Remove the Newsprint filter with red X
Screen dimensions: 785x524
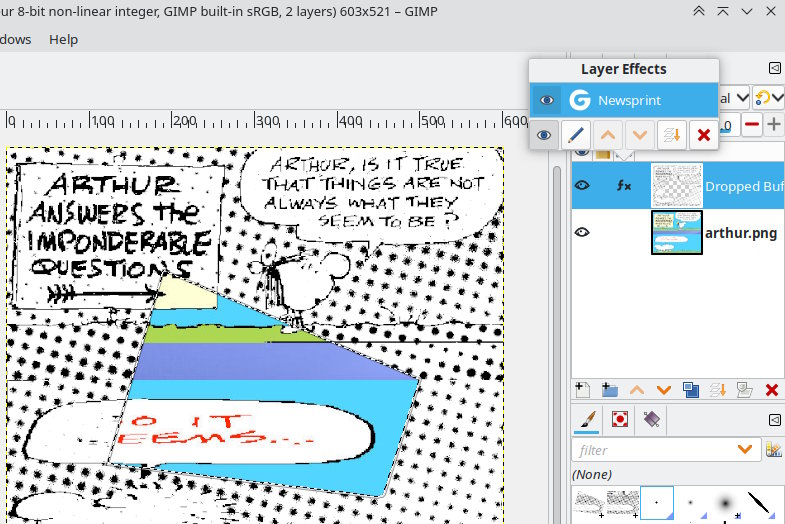click(703, 135)
